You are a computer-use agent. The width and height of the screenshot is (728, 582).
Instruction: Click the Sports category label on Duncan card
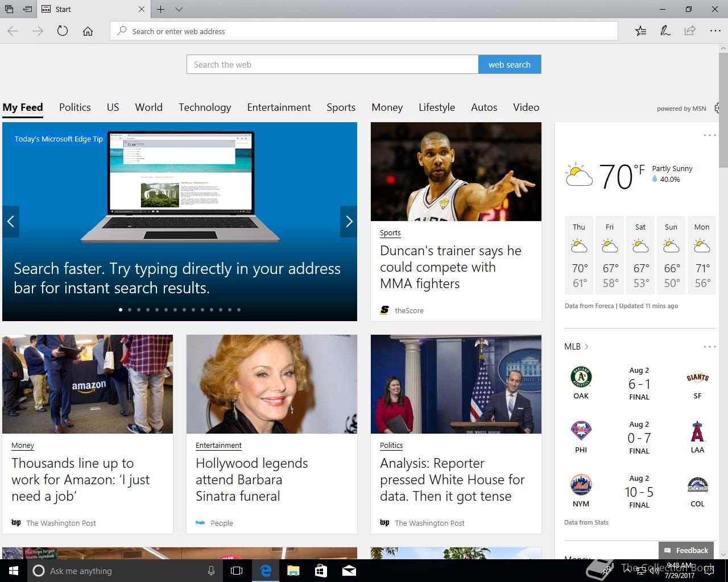click(x=390, y=232)
